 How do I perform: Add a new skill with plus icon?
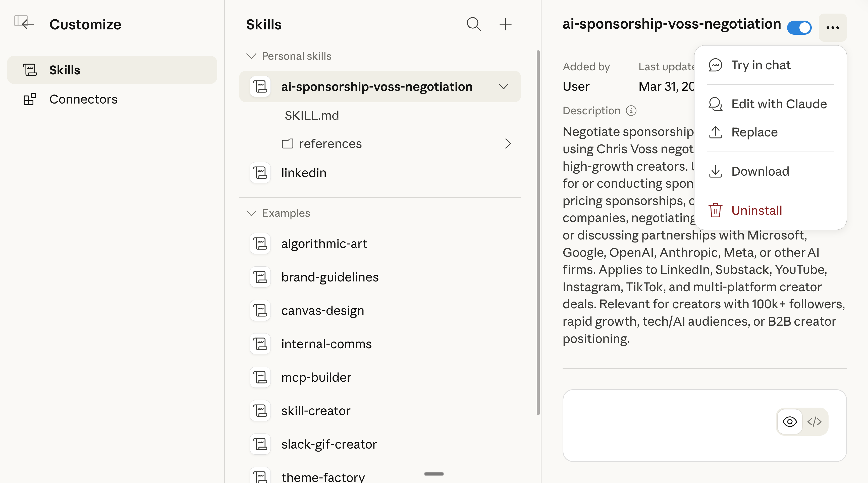click(505, 24)
